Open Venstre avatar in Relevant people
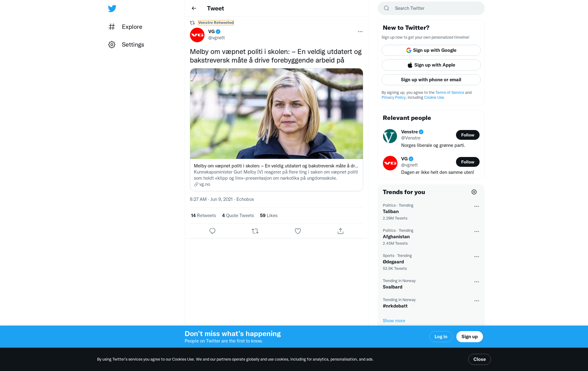The image size is (588, 371). coord(390,136)
